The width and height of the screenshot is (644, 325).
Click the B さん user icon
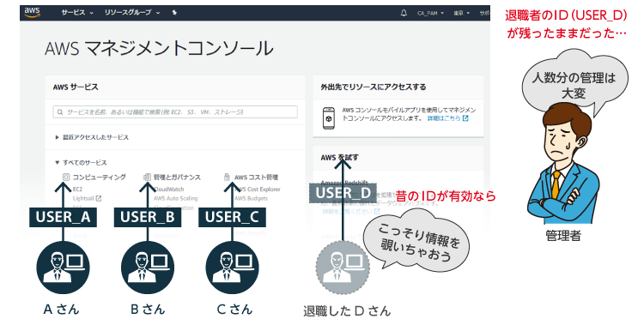pyautogui.click(x=148, y=268)
